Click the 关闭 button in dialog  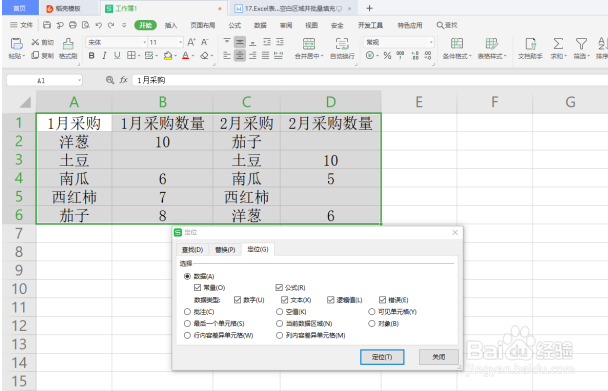tap(439, 357)
